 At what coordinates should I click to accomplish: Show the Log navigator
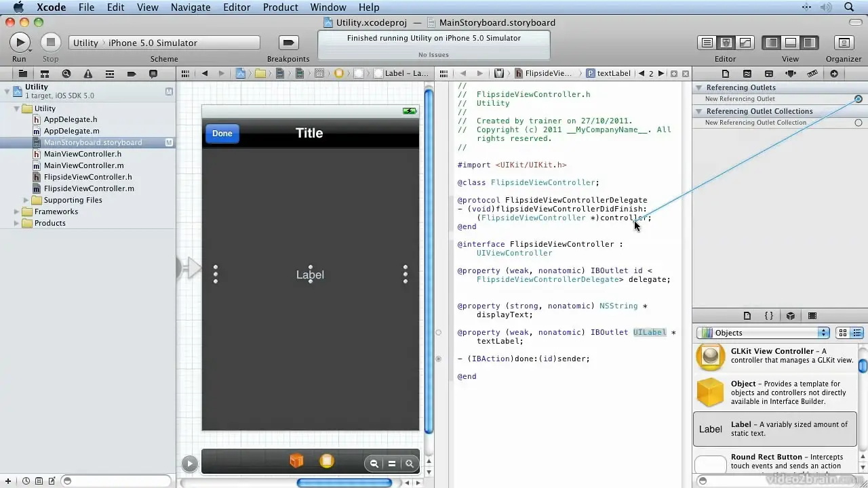coord(153,73)
